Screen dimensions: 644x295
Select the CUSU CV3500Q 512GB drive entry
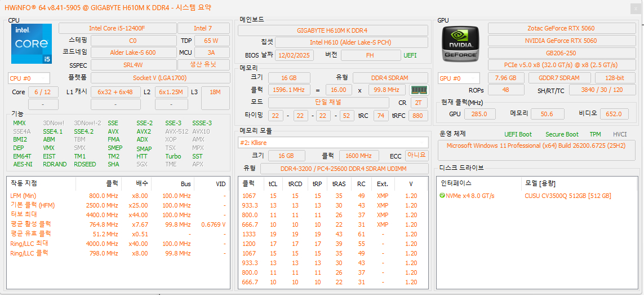tap(568, 196)
